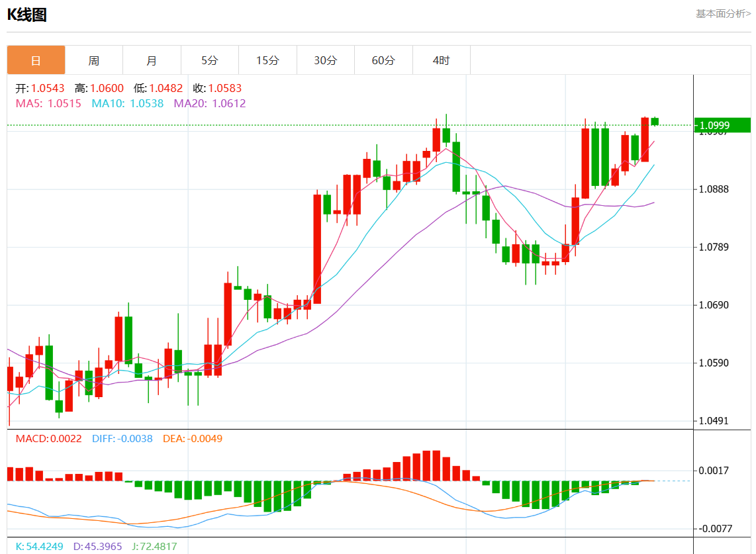
Task: Open the 基本面分析> link
Action: (x=723, y=13)
